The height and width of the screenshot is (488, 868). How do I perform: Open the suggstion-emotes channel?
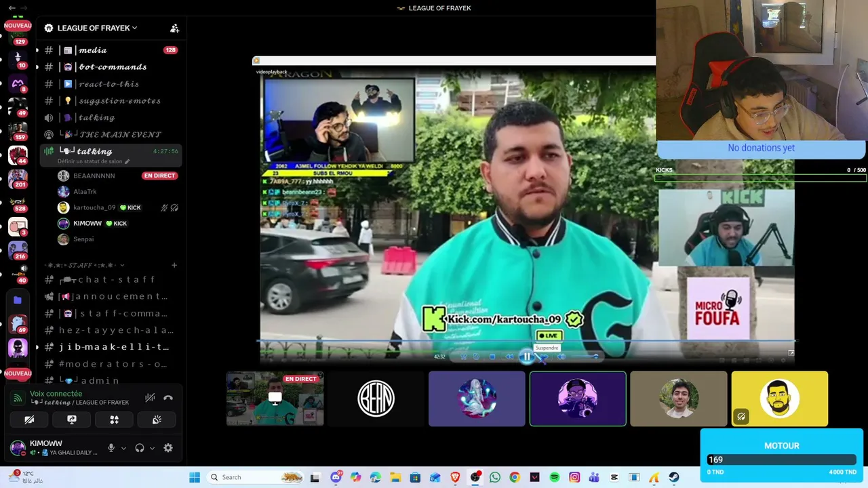click(x=111, y=101)
